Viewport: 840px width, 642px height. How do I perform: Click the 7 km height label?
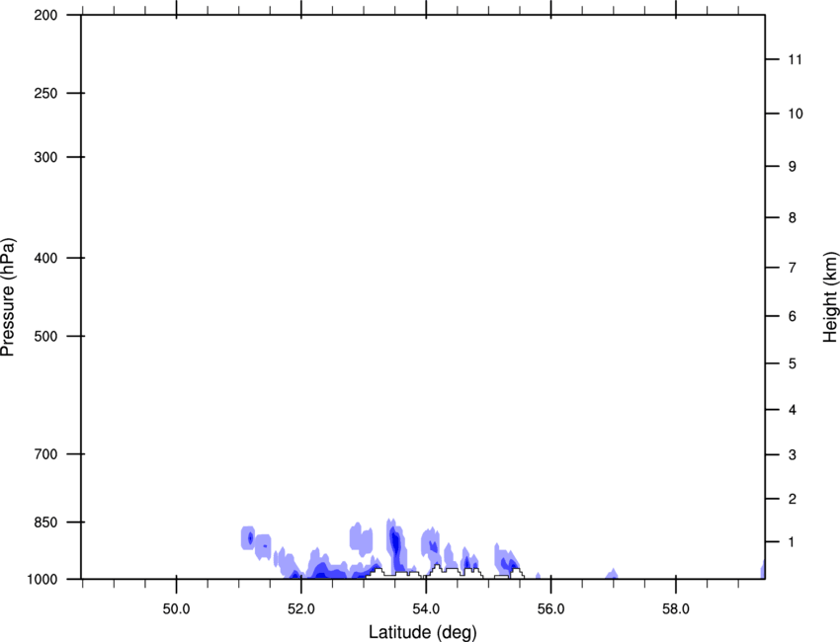(x=793, y=268)
